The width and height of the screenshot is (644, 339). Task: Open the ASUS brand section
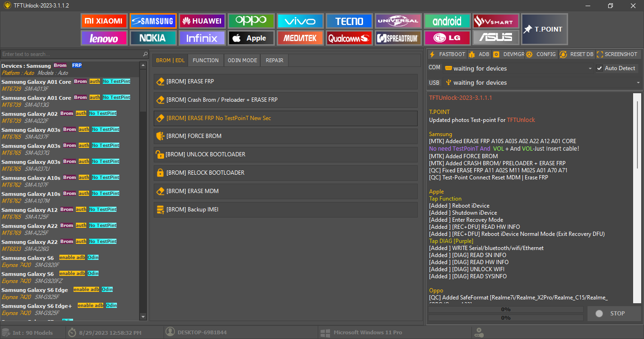(496, 38)
